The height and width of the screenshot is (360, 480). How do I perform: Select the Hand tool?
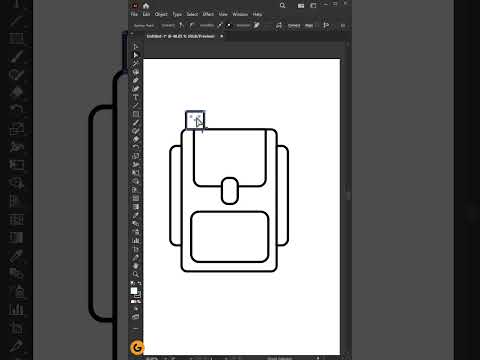(x=136, y=266)
